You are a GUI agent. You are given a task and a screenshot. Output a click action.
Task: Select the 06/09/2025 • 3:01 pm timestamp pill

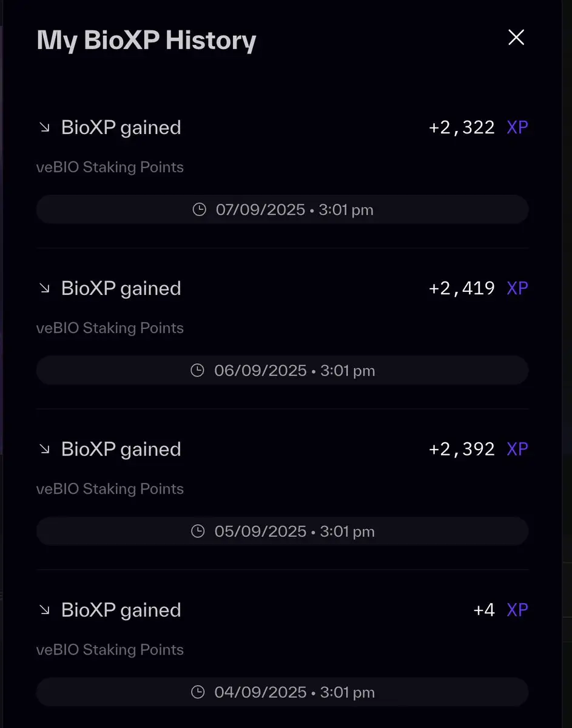tap(283, 371)
